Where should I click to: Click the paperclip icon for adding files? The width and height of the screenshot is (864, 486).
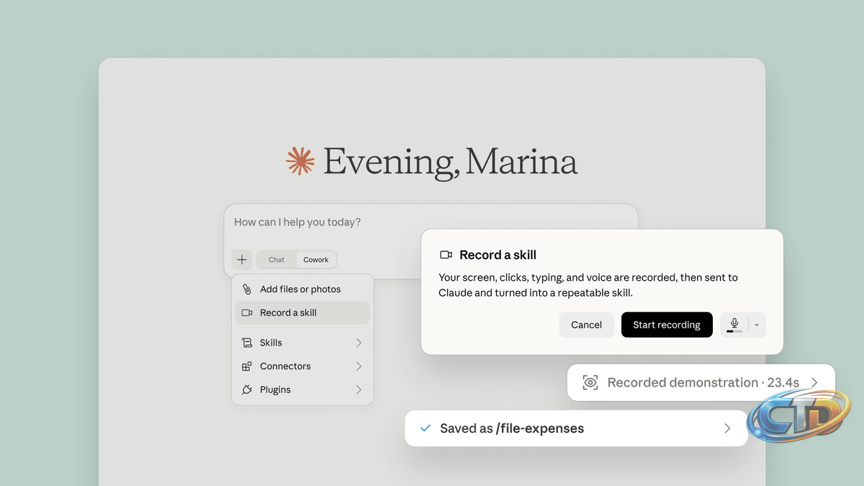247,289
